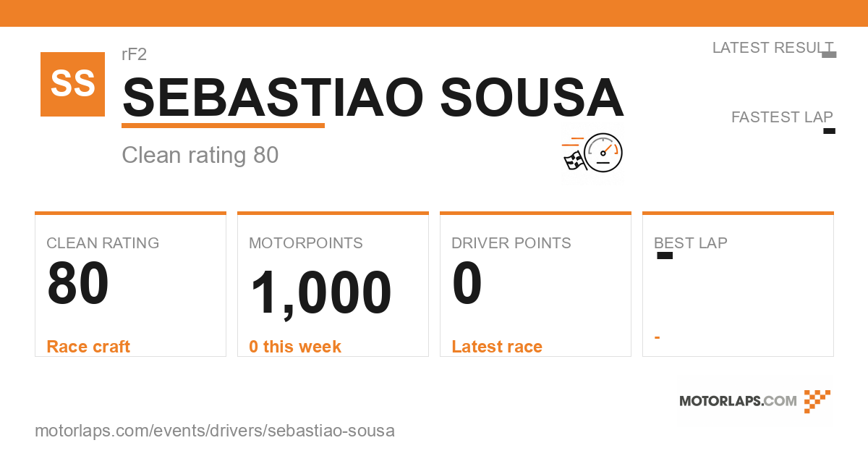Select the Clean Rating card
Image resolution: width=868 pixels, height=456 pixels.
[x=130, y=284]
